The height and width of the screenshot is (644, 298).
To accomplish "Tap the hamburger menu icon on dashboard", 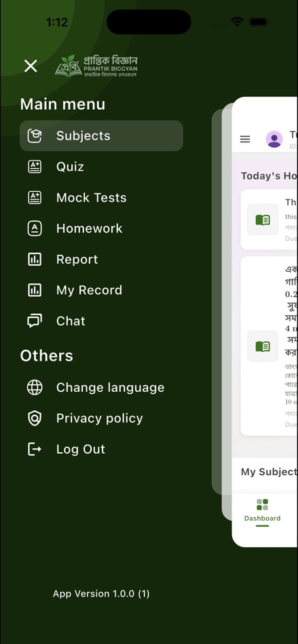I will point(245,139).
